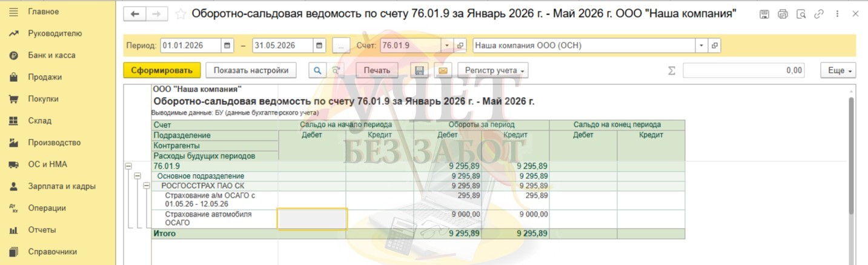Add report to favorites with star icon
The image size is (868, 265).
[181, 14]
